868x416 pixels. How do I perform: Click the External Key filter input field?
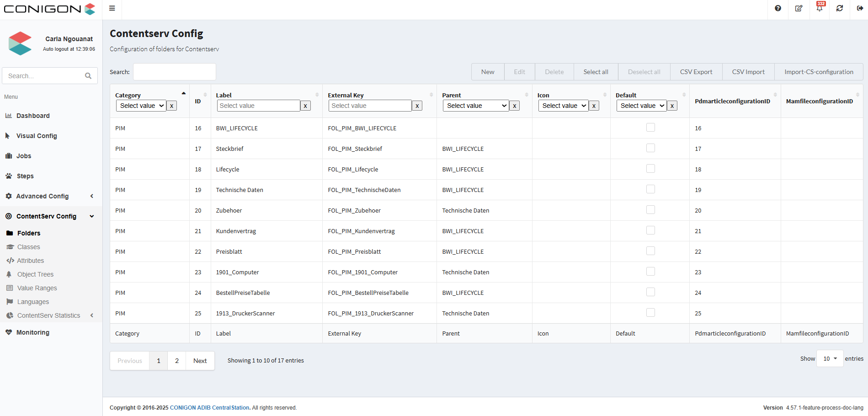[370, 106]
